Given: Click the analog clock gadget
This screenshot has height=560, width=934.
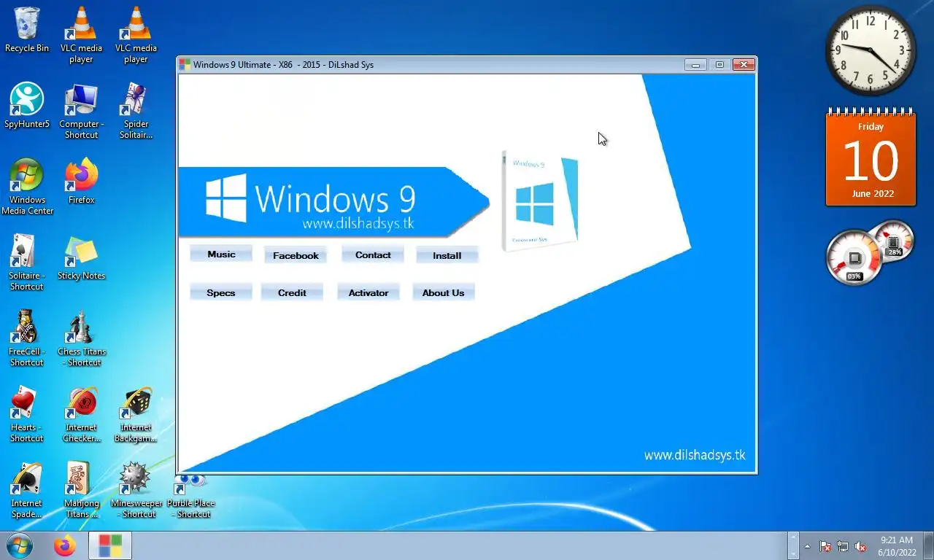Looking at the screenshot, I should [871, 50].
